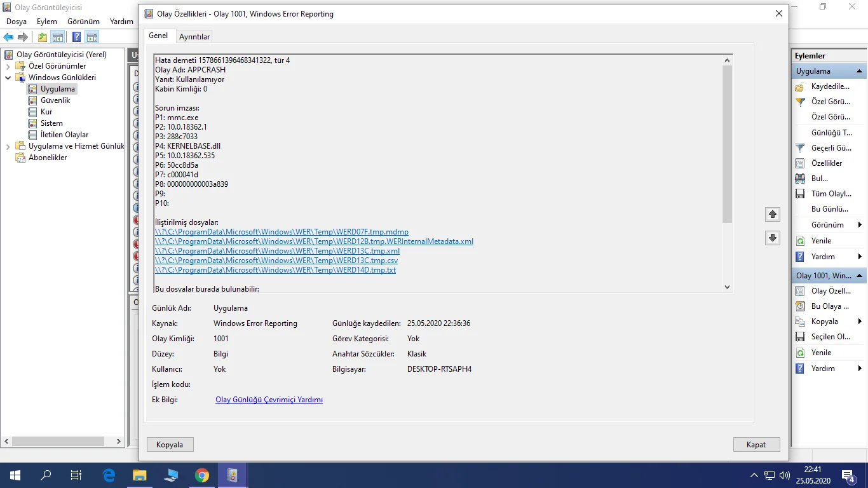
Task: Open Yardım submenu arrow under Uygulama actions
Action: [x=860, y=257]
